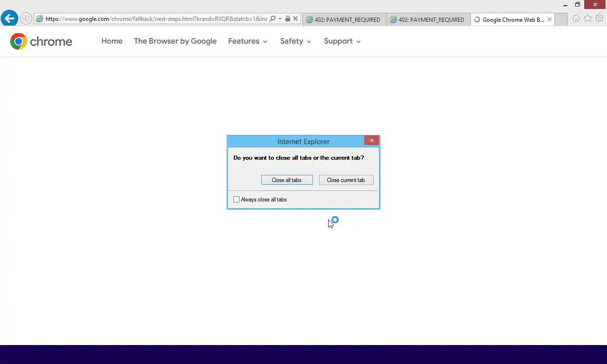
Task: Expand the Support menu
Action: pos(342,41)
